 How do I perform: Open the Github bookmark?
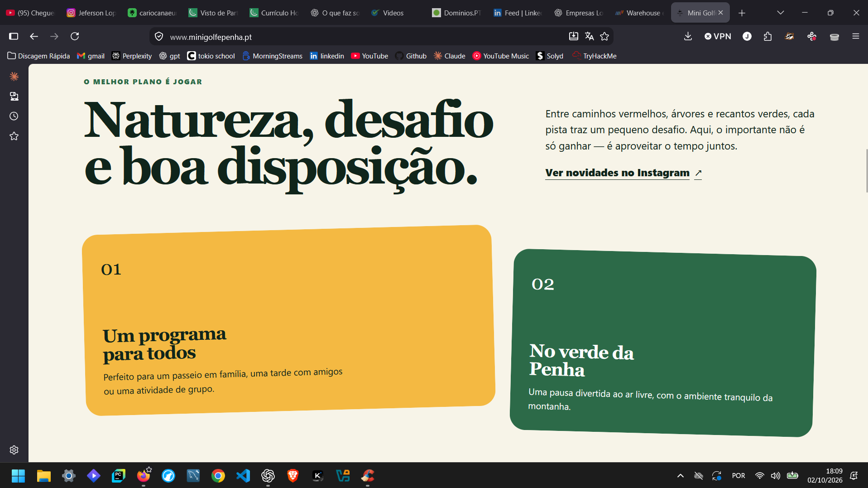coord(411,56)
